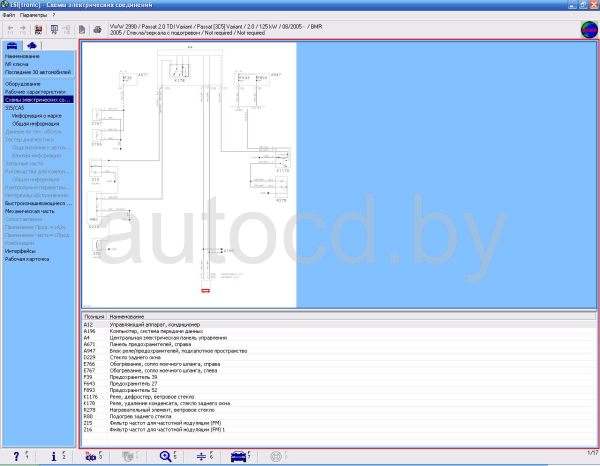The image size is (600, 466).
Task: Open the '?' help menu
Action: (54, 15)
